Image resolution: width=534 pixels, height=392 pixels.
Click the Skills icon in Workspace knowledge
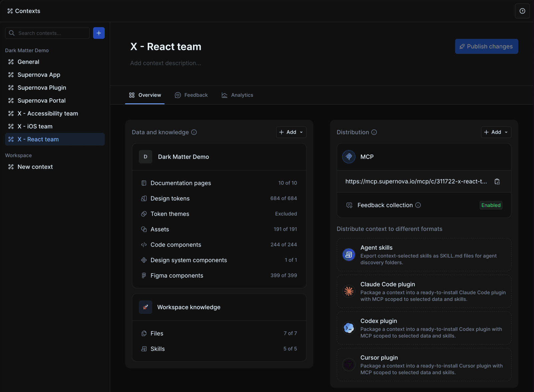click(144, 349)
